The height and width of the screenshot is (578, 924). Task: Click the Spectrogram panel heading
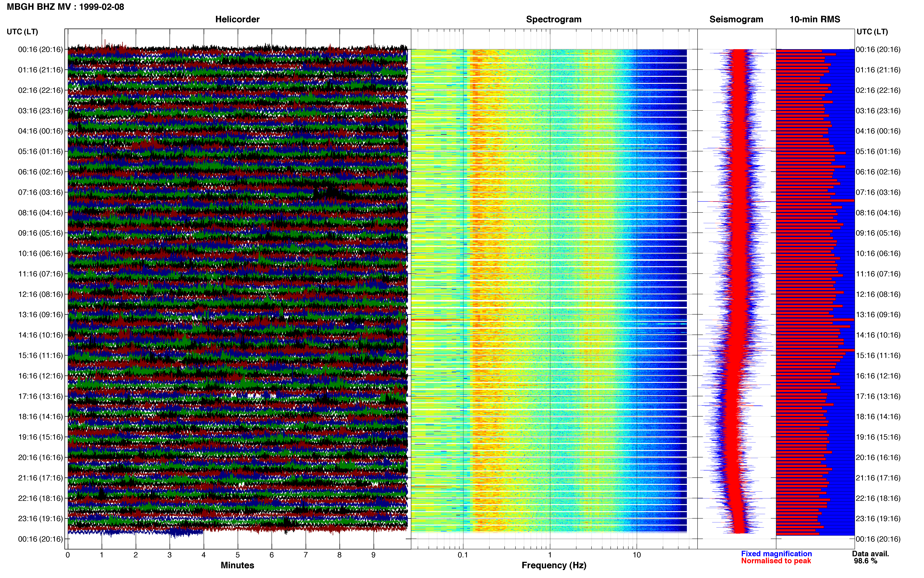pos(554,19)
